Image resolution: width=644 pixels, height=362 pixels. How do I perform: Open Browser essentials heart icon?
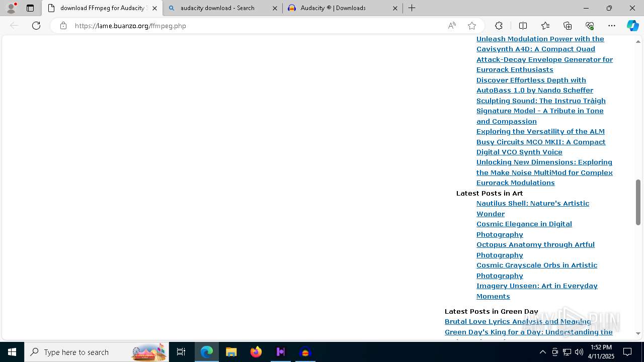[590, 26]
